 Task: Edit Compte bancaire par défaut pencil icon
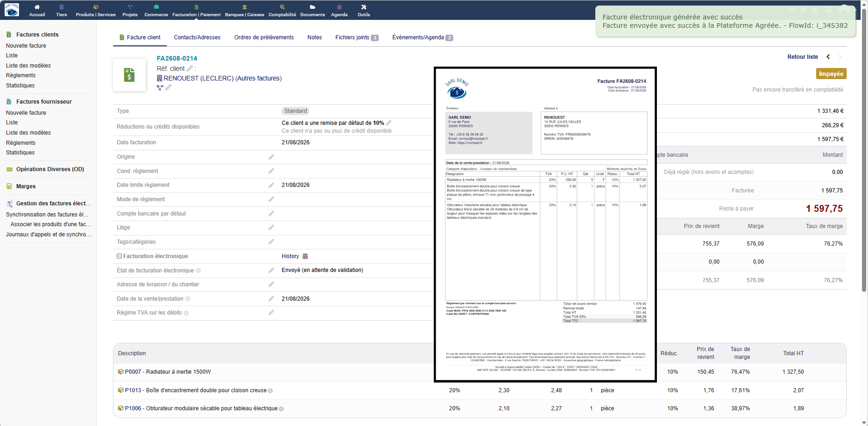pyautogui.click(x=271, y=214)
